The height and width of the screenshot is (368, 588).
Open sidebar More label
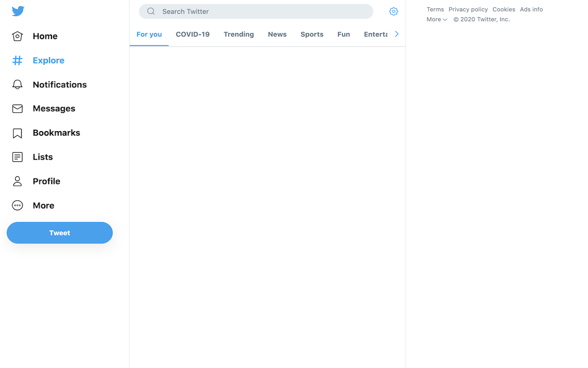pyautogui.click(x=44, y=206)
